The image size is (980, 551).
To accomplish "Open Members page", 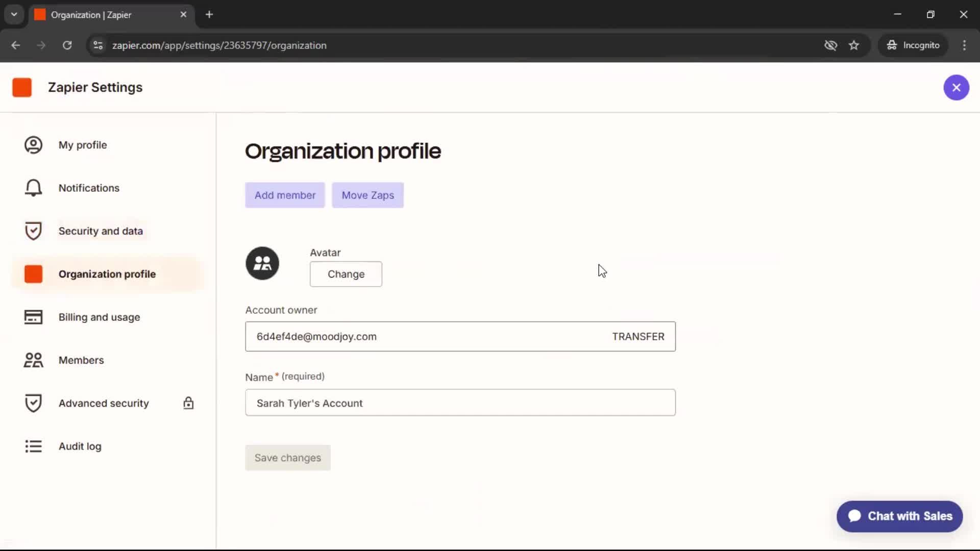I will [x=108, y=360].
